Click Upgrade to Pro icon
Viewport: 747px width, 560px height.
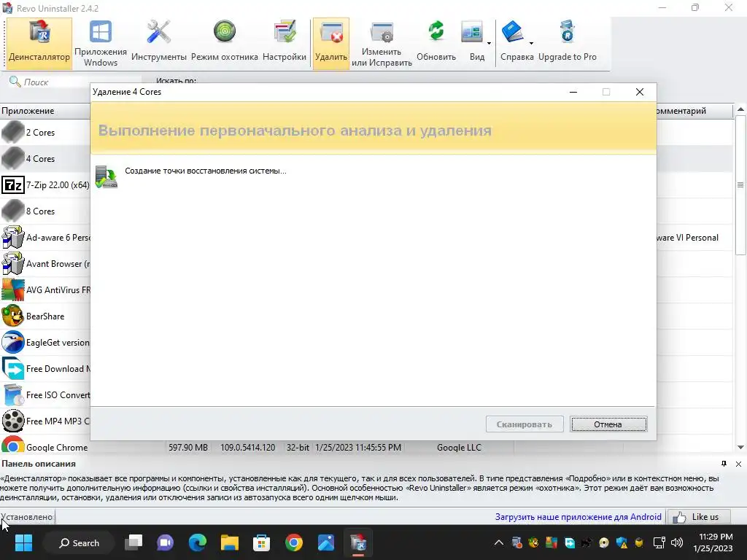[567, 43]
